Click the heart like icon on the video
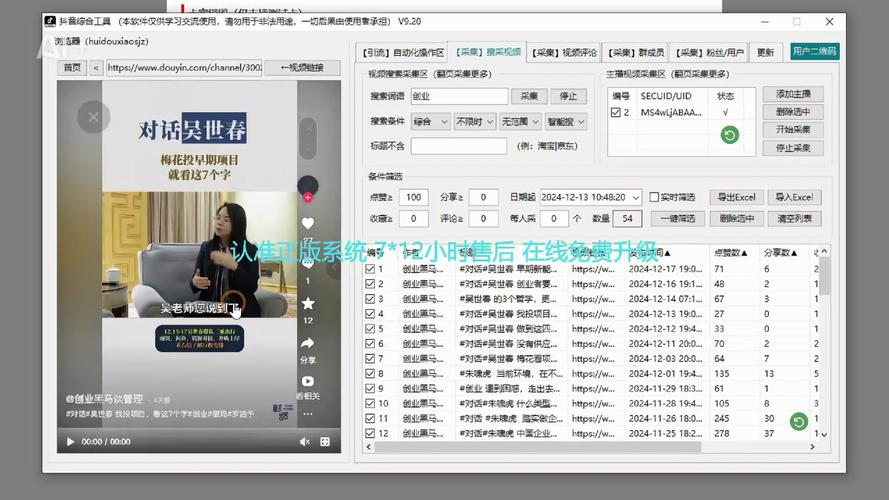 (x=308, y=223)
